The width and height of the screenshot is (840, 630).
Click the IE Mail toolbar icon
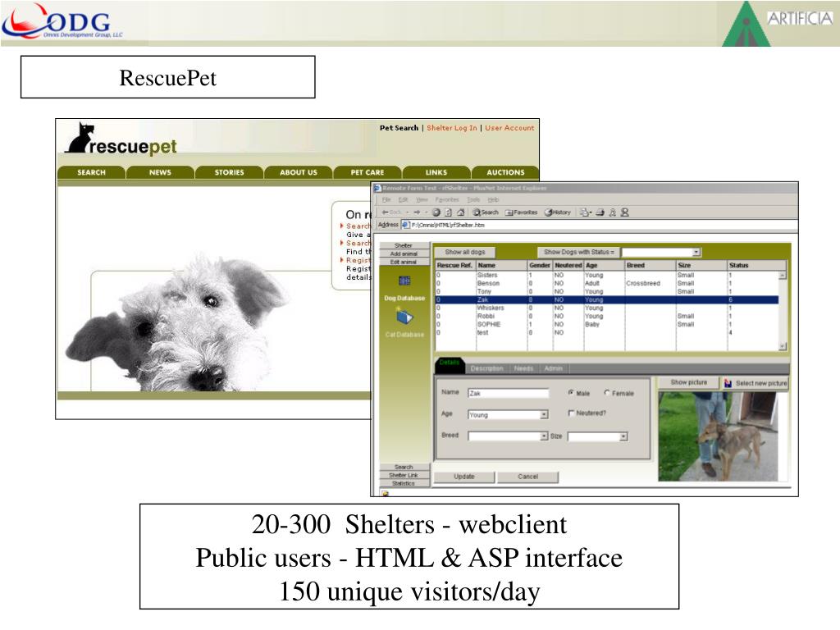click(x=586, y=212)
